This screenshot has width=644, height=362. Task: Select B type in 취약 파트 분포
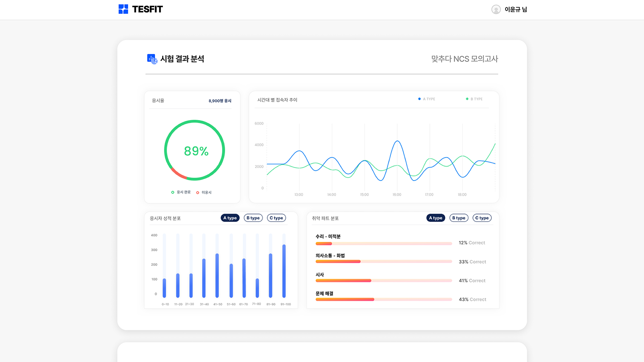click(x=459, y=218)
